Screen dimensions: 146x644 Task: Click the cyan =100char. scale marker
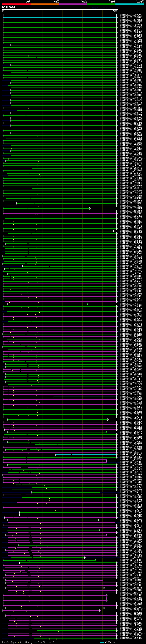[x=102, y=642]
